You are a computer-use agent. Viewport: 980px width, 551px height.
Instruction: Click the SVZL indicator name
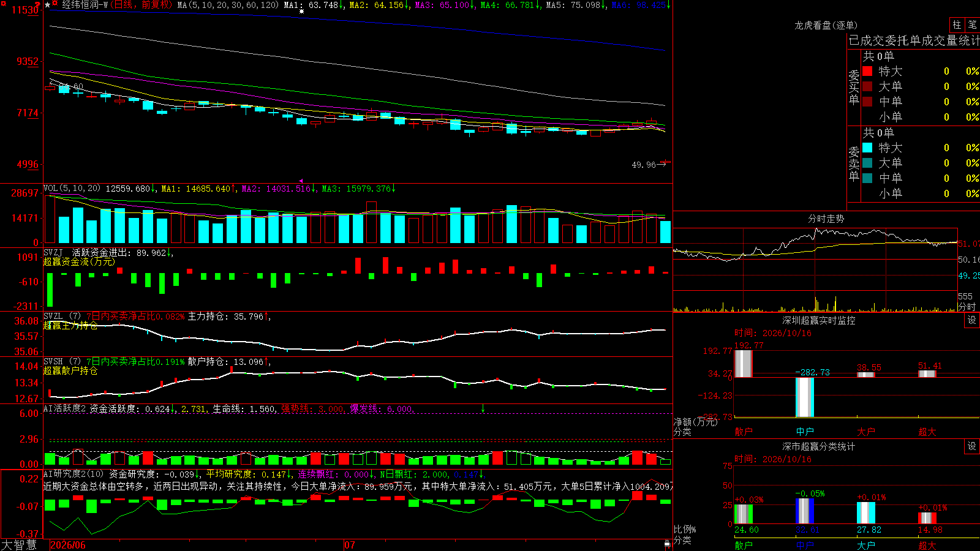(x=53, y=316)
